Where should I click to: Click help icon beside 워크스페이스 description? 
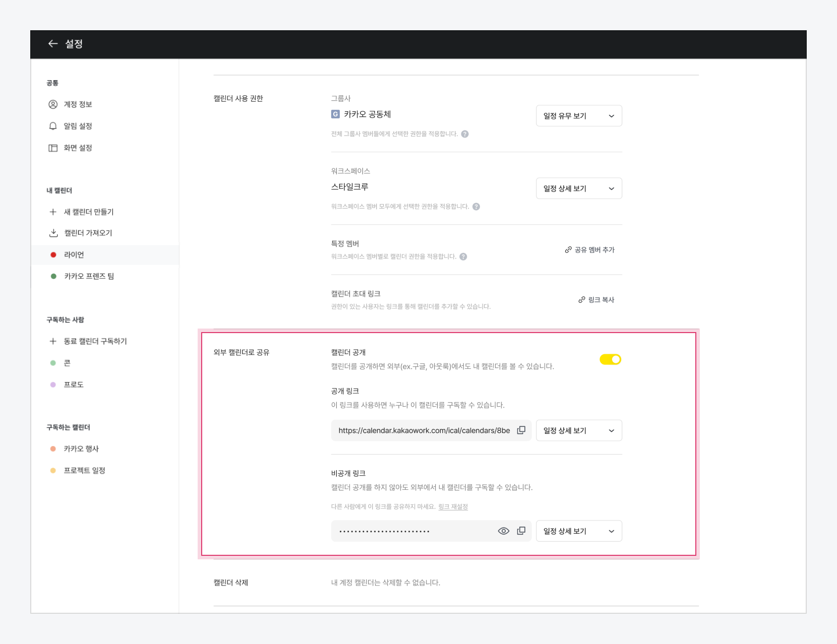point(476,207)
